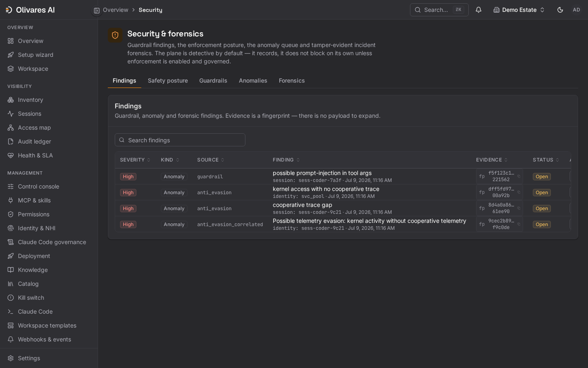This screenshot has width=588, height=368.
Task: Copy fingerprint dff5fd97…00a92b
Action: coord(519,192)
